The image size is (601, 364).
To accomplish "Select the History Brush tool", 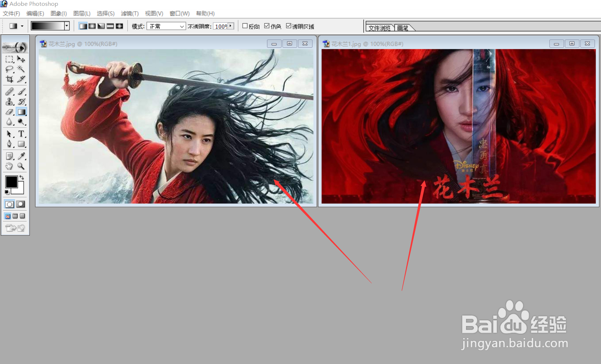I will [21, 101].
